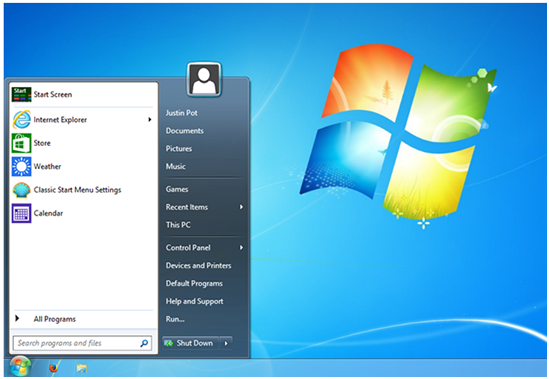This screenshot has width=549, height=379.
Task: Expand the Internet Explorer submenu arrow
Action: (x=150, y=119)
